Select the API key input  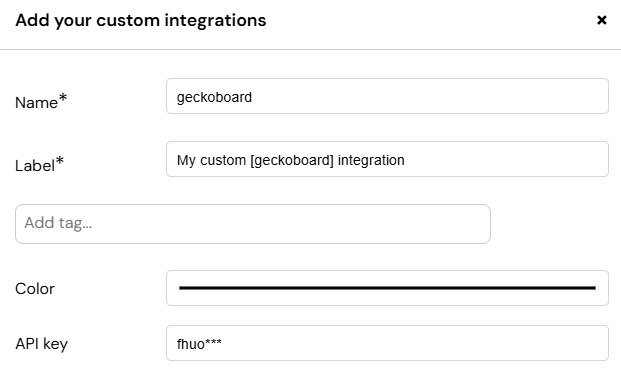point(387,343)
